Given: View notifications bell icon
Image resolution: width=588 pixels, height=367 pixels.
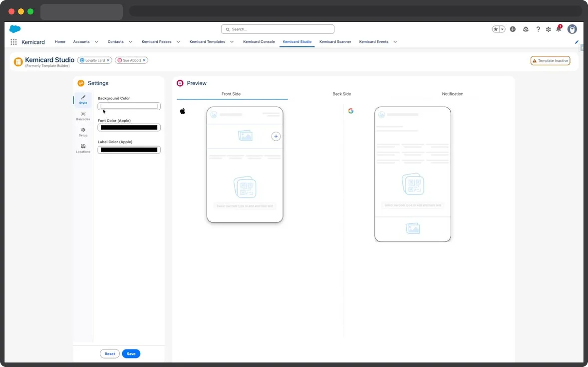Looking at the screenshot, I should coord(559,29).
